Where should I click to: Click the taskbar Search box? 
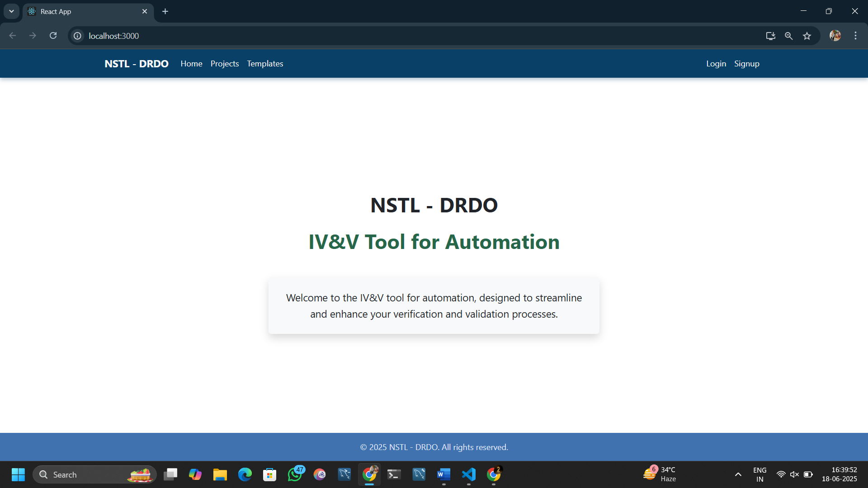(94, 474)
